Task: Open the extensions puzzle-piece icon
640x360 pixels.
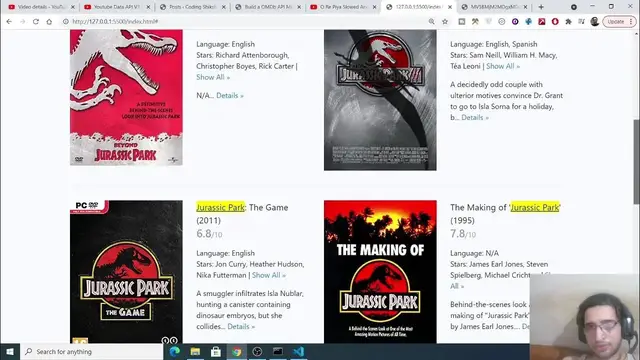Action: pos(568,21)
